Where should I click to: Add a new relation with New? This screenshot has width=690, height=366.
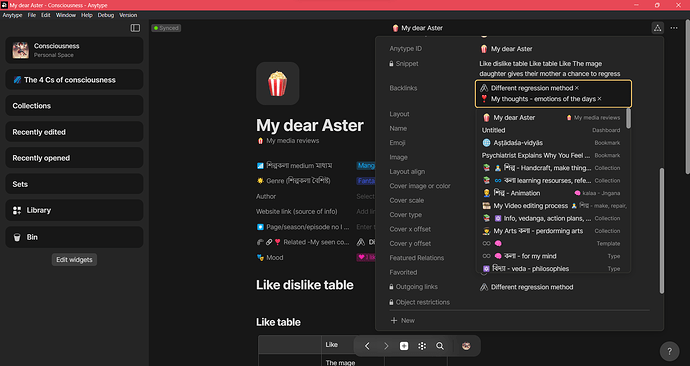403,320
